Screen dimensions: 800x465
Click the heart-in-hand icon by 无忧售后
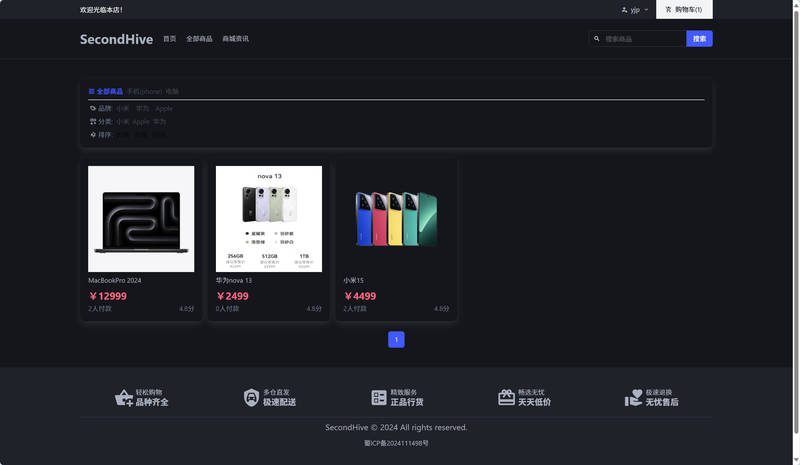click(x=634, y=398)
